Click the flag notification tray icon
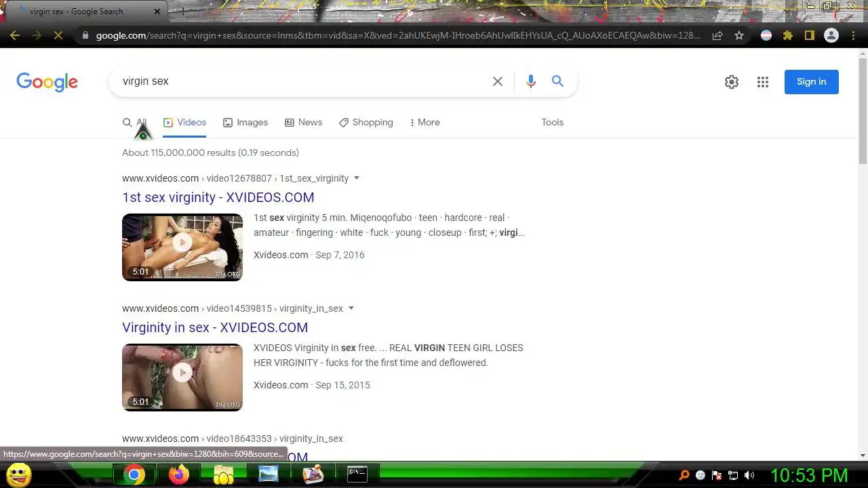The width and height of the screenshot is (868, 488). click(x=717, y=476)
